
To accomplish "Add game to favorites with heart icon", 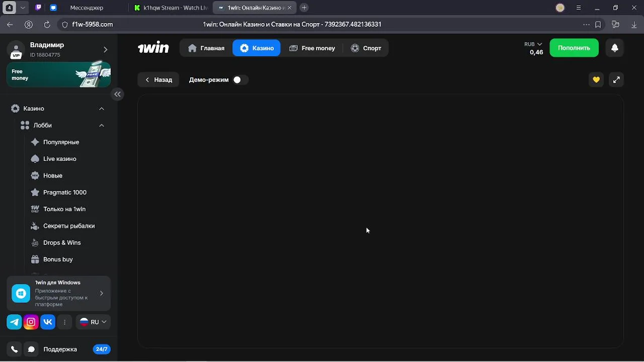I will (x=596, y=79).
